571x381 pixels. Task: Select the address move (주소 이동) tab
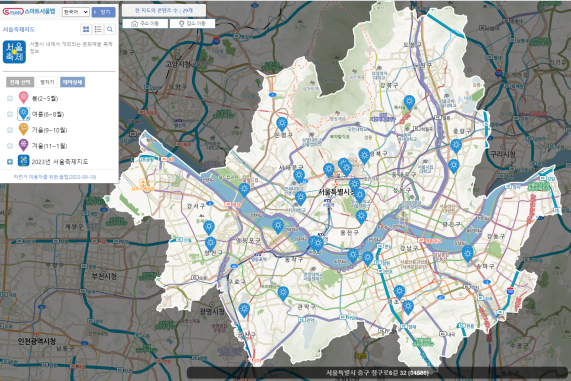[145, 23]
